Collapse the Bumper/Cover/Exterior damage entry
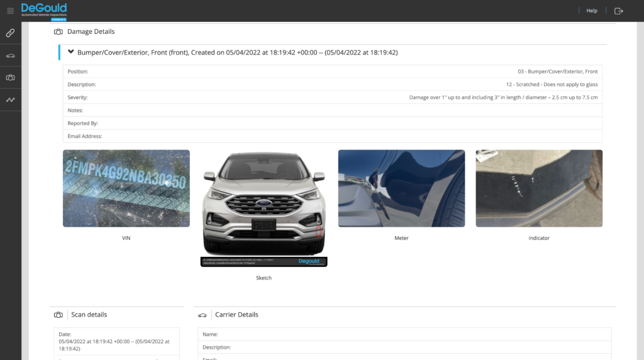The image size is (644, 360). click(70, 52)
